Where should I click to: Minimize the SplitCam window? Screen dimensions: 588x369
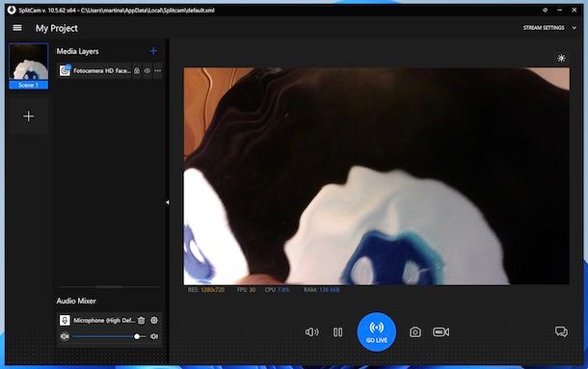click(x=559, y=11)
